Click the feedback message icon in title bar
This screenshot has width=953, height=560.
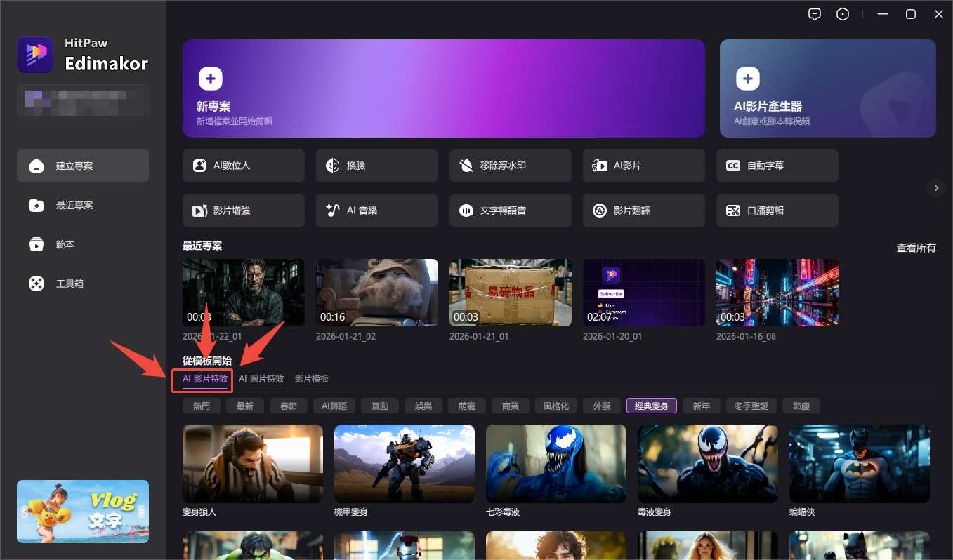pyautogui.click(x=815, y=15)
